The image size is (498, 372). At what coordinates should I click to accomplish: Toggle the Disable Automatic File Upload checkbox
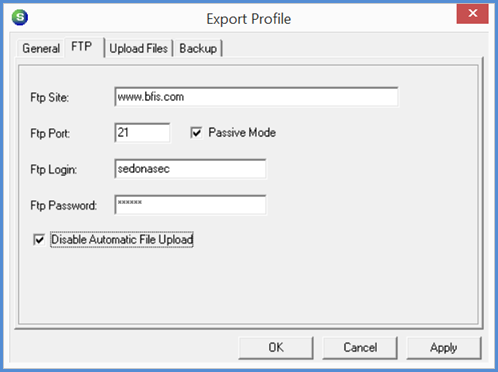tap(39, 239)
